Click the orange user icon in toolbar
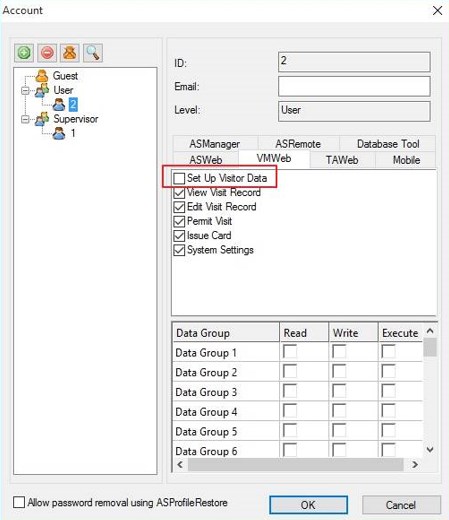Image resolution: width=449 pixels, height=520 pixels. click(69, 53)
